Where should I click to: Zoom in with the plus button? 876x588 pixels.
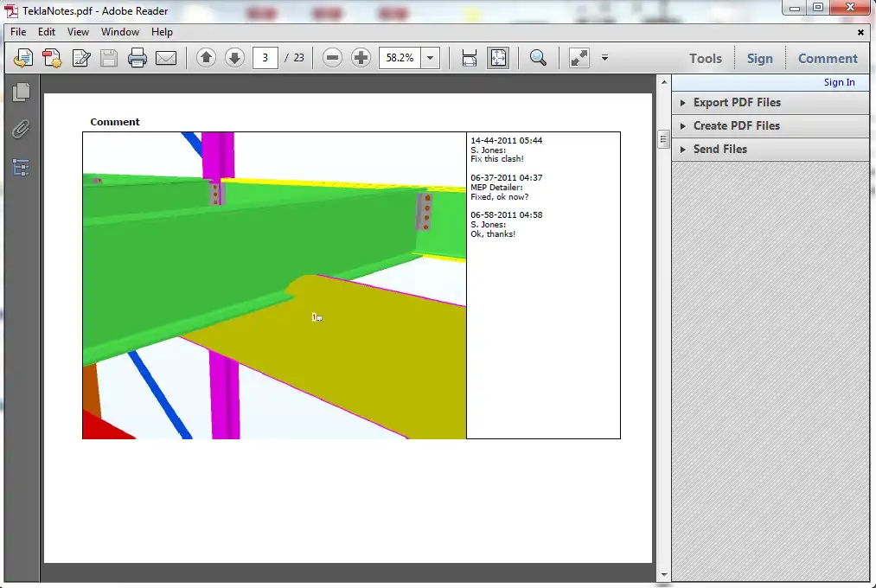(x=361, y=58)
